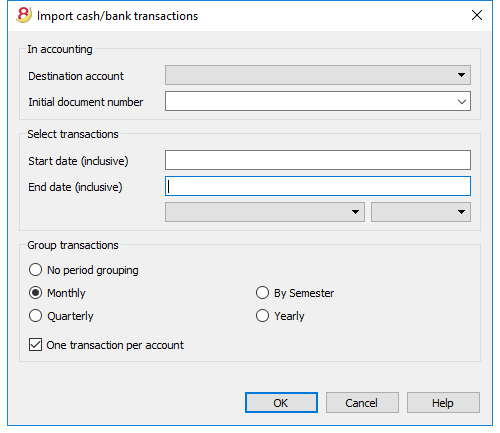Image resolution: width=500 pixels, height=433 pixels.
Task: Open Help for this dialog
Action: 443,403
